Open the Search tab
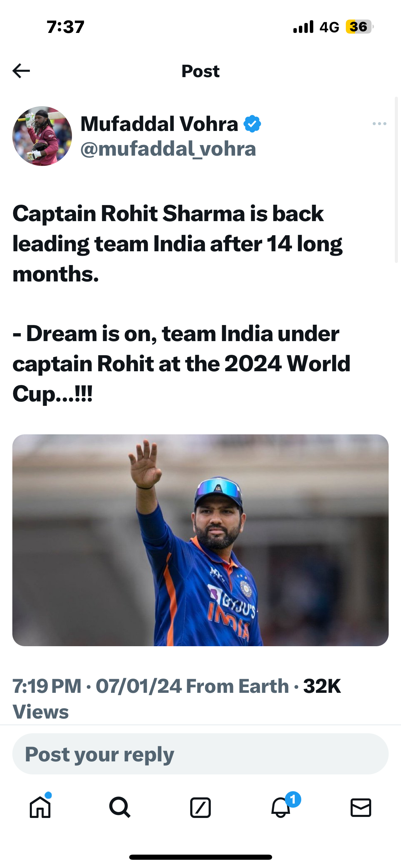Image resolution: width=401 pixels, height=868 pixels. click(x=120, y=807)
